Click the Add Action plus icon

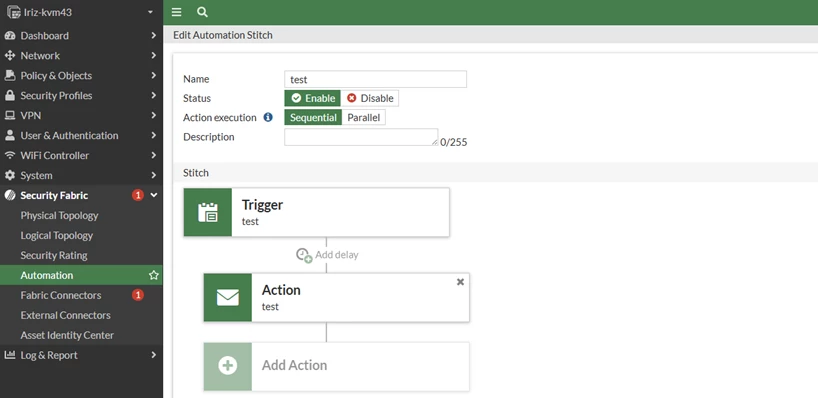[x=228, y=366]
